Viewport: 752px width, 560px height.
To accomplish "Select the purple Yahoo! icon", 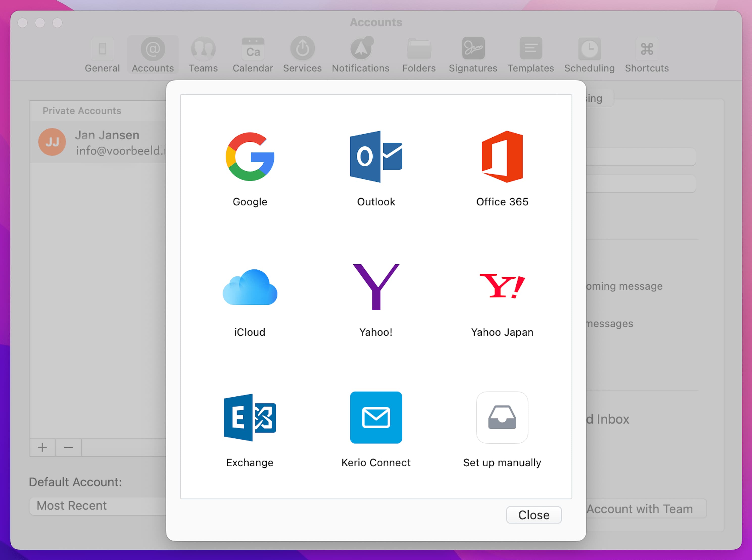I will pyautogui.click(x=376, y=287).
